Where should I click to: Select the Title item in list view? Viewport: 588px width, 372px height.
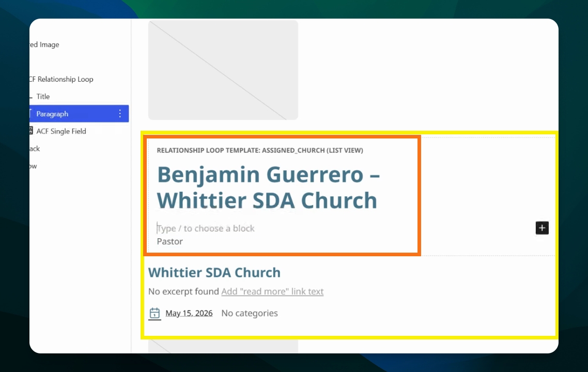click(43, 97)
